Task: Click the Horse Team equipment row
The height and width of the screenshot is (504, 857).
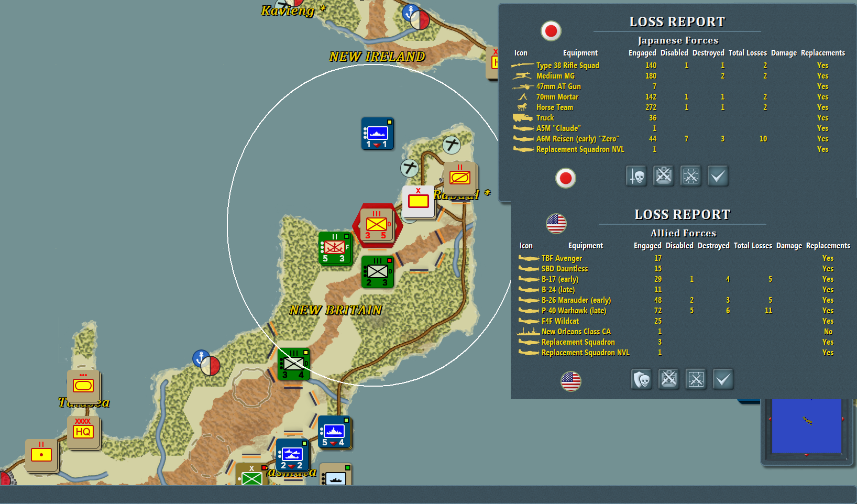Action: coord(678,107)
